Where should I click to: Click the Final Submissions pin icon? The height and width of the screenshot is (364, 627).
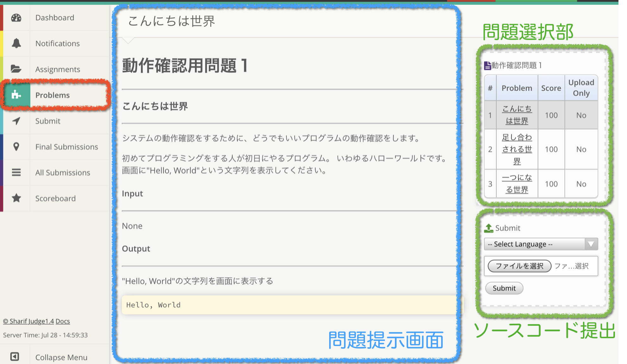(x=16, y=147)
